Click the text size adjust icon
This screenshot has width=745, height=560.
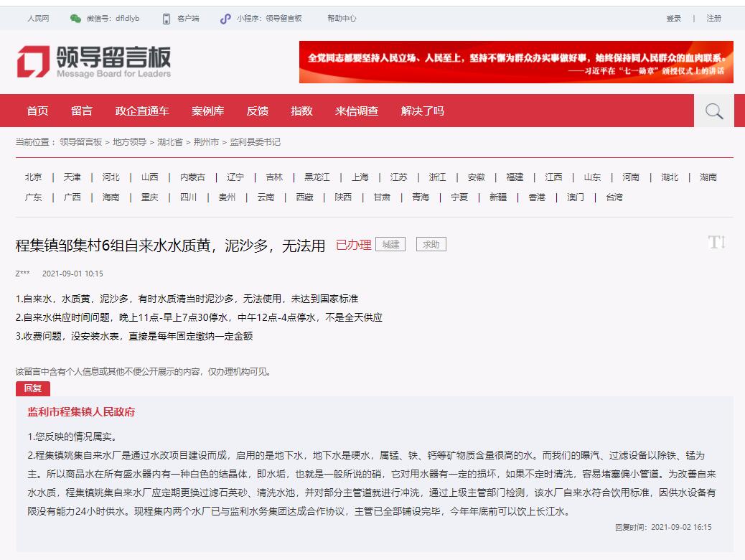(716, 243)
